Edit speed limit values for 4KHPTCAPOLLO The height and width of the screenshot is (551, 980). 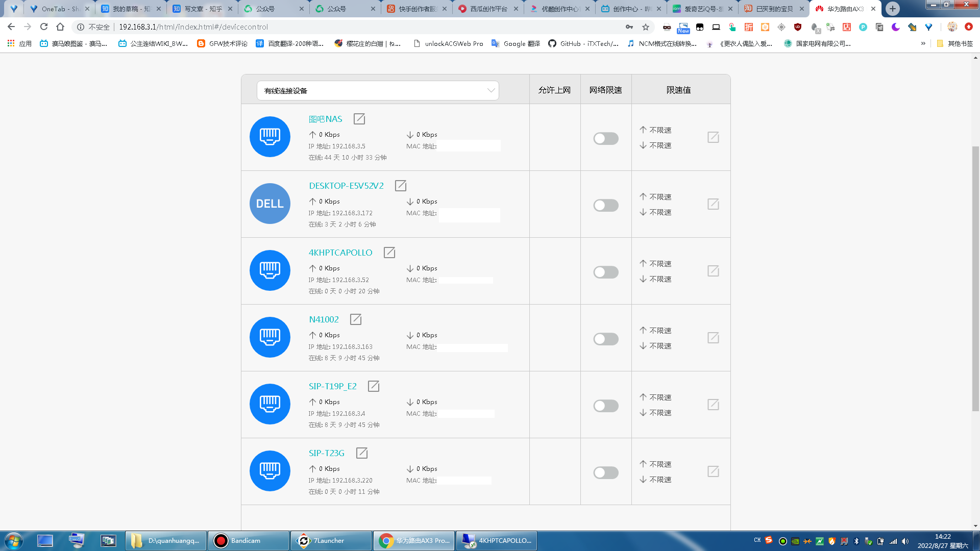[x=713, y=271]
